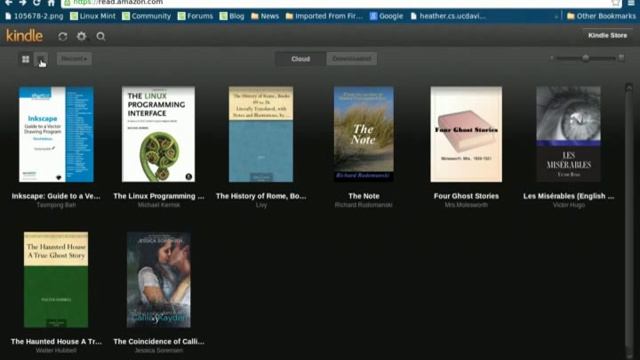Sync the Kindle library with the refresh icon
This screenshot has height=360, width=640.
[62, 36]
